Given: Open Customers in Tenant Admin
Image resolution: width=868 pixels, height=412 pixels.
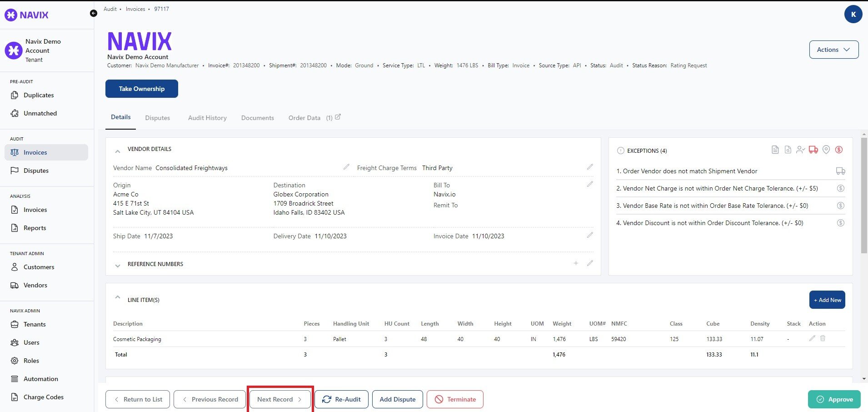Looking at the screenshot, I should [x=39, y=267].
